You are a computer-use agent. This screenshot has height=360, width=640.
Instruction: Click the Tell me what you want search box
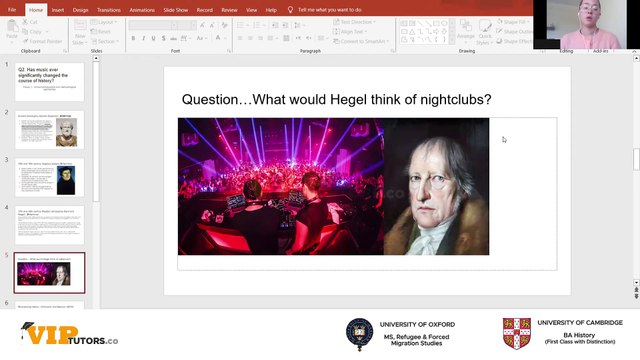click(330, 10)
